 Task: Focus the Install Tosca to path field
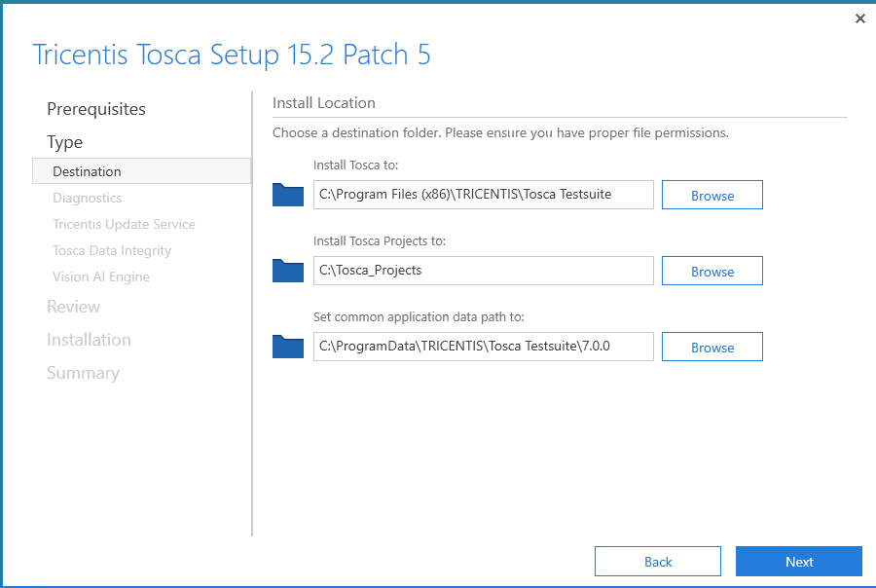tap(483, 195)
